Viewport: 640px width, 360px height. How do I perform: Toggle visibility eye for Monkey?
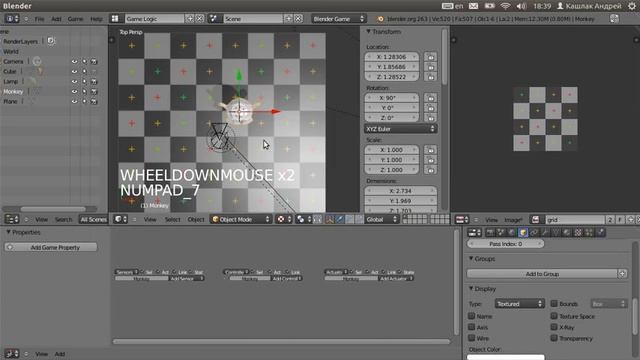(74, 91)
